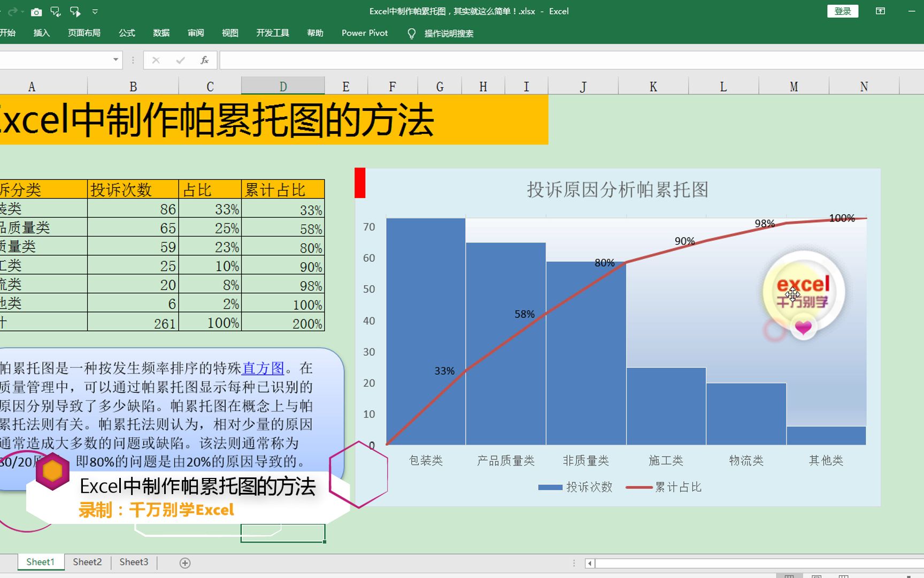Click the Ribbon Display Options icon
This screenshot has width=924, height=578.
click(x=880, y=11)
